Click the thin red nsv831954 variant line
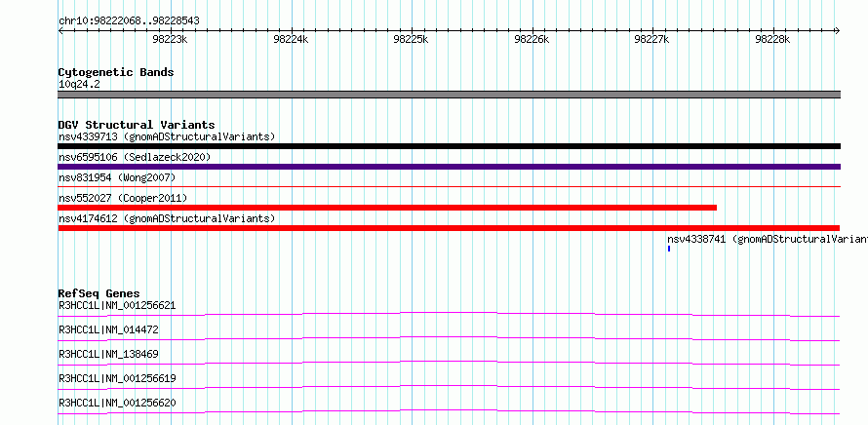 [449, 187]
